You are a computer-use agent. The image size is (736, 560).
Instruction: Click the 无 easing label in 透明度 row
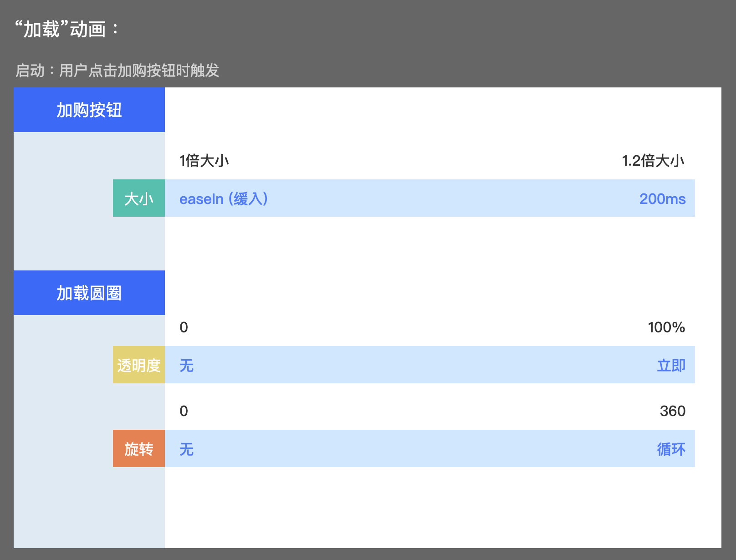point(187,366)
